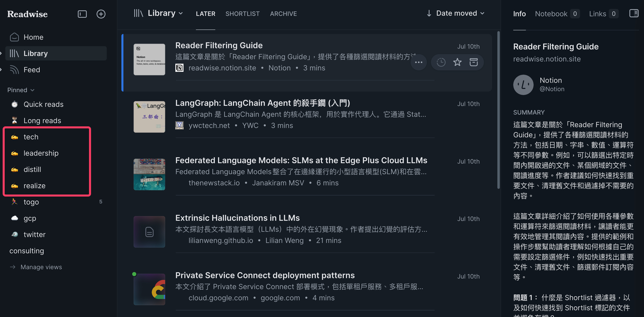This screenshot has width=644, height=317.
Task: Open readwise.notion.site link in info panel
Action: point(547,59)
